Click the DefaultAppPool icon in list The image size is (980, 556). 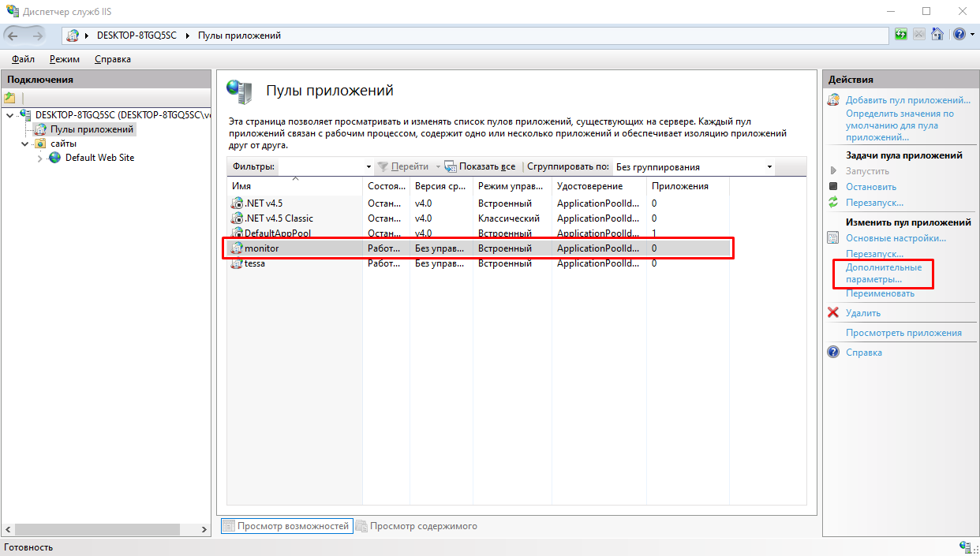pyautogui.click(x=236, y=233)
